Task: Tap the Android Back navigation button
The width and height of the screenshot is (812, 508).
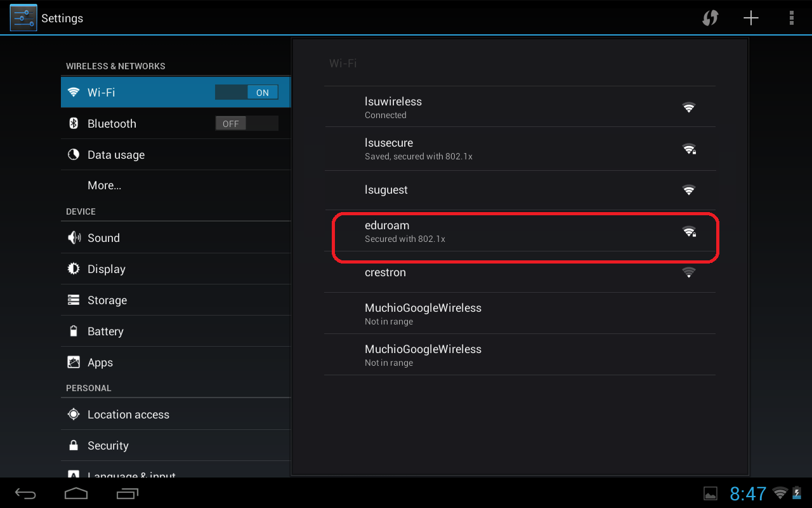Action: point(26,493)
